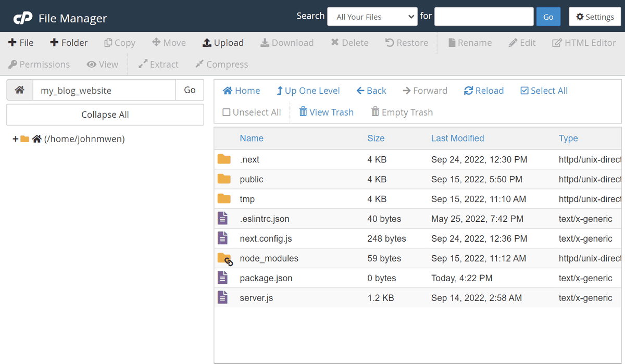The width and height of the screenshot is (625, 364).
Task: Click the Folder option in the toolbar
Action: tap(69, 42)
